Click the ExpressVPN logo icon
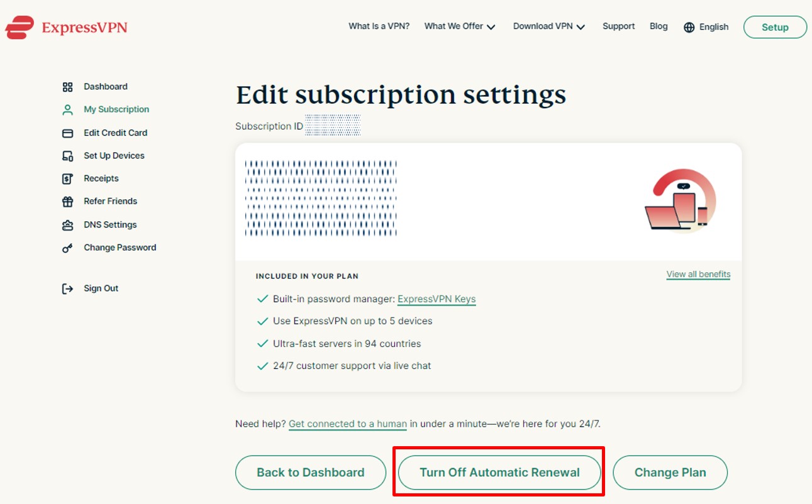Viewport: 812px width, 504px height. coord(19,28)
